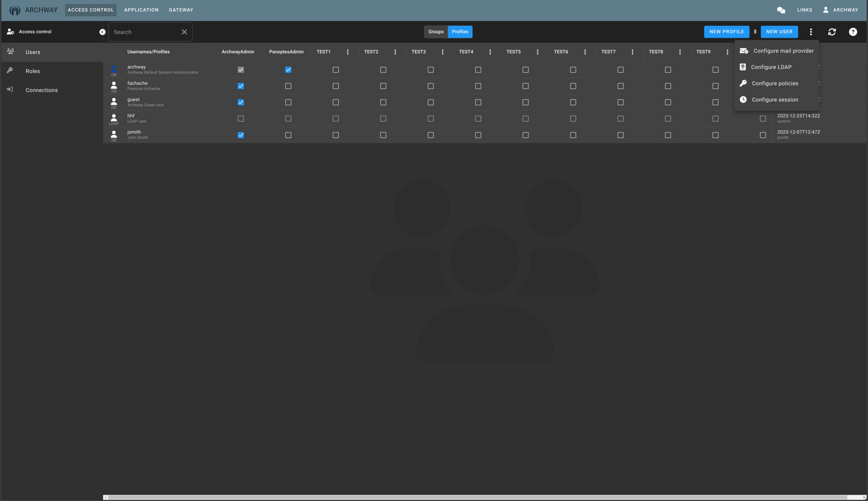This screenshot has height=501, width=868.
Task: Open the Access Control tab
Action: tap(90, 10)
